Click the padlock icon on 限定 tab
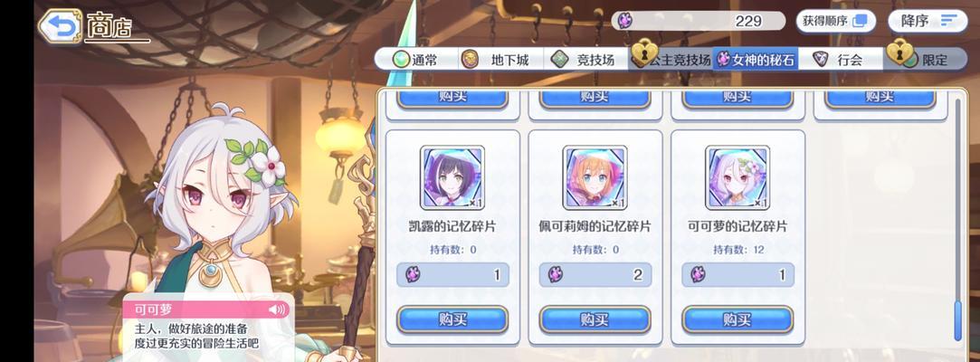This screenshot has width=980, height=362. point(899,52)
